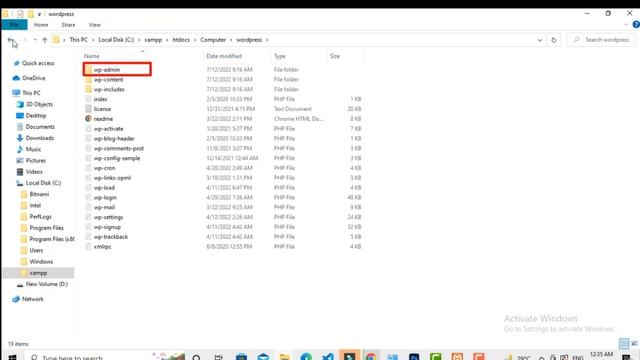Open the chevron after xampp in breadcrumb
This screenshot has height=360, width=640.
167,40
